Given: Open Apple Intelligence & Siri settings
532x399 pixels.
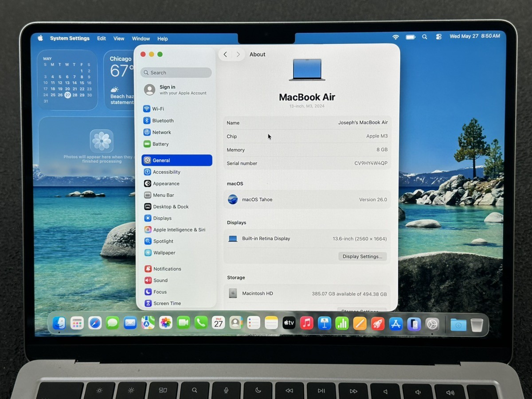Looking at the screenshot, I should [x=177, y=230].
